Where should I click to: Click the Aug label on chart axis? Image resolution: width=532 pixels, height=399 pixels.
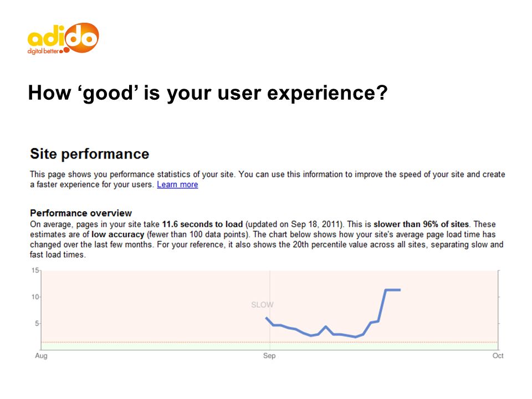(x=41, y=356)
